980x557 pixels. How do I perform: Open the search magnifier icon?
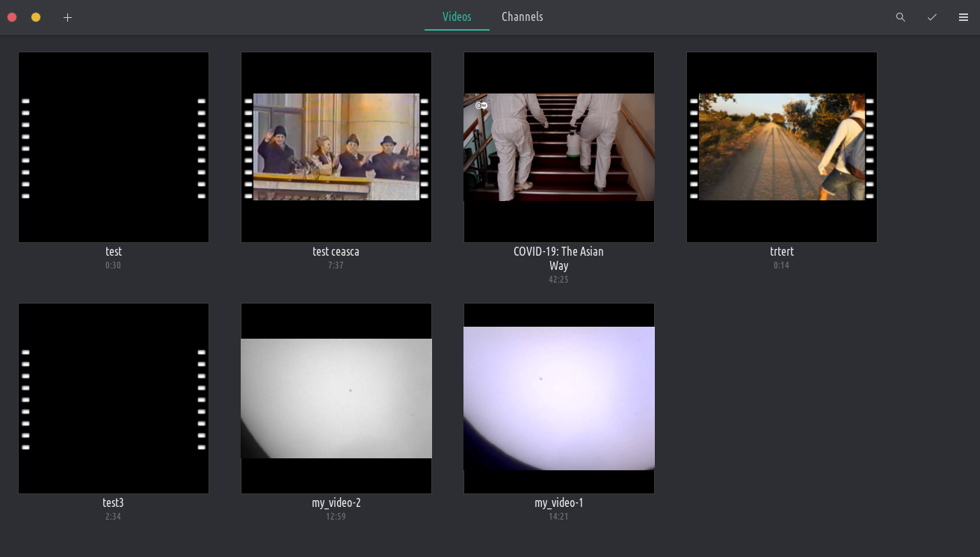900,17
